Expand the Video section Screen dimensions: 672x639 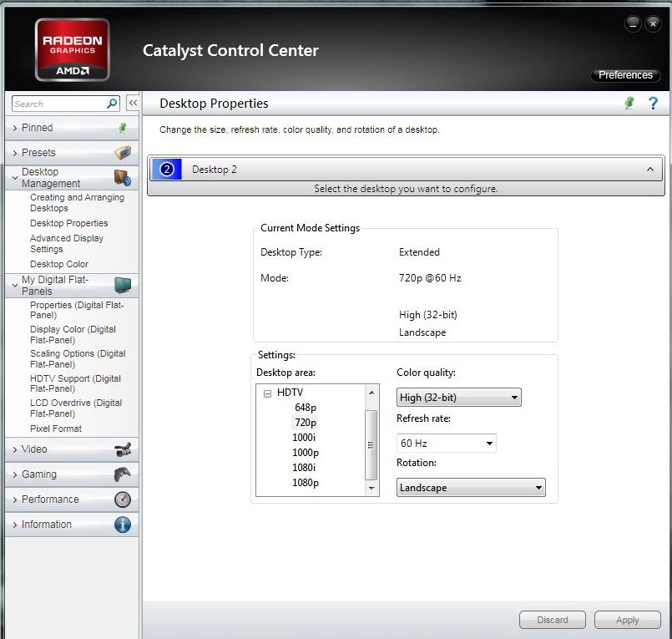point(15,449)
